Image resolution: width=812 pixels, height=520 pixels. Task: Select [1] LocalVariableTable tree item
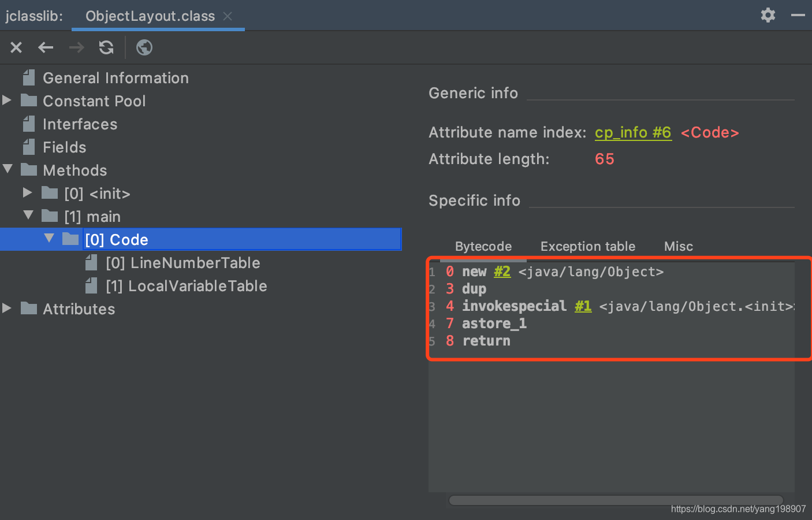(186, 286)
